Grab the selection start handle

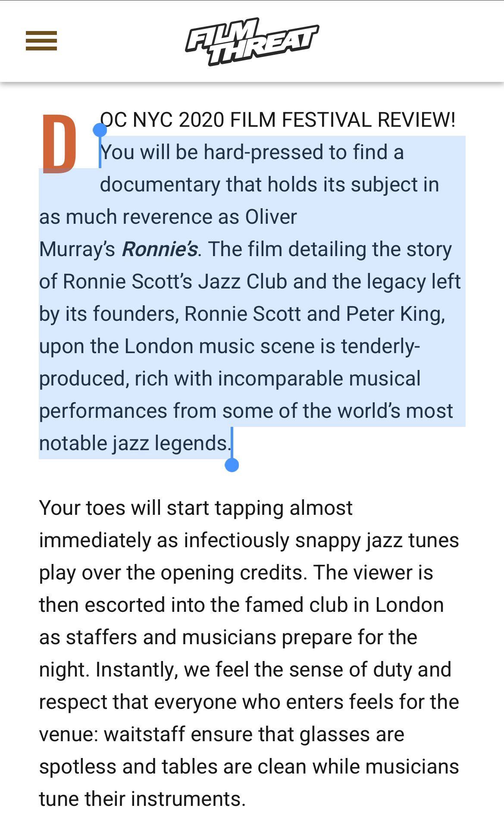[100, 130]
